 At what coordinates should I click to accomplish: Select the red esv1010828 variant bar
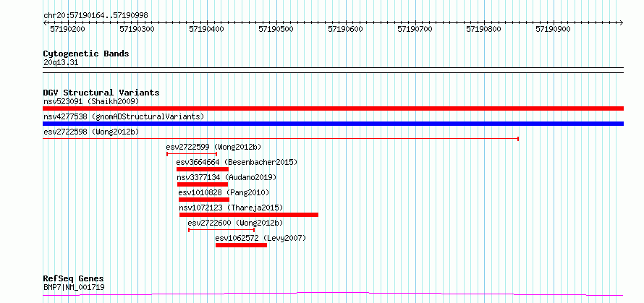(x=204, y=200)
